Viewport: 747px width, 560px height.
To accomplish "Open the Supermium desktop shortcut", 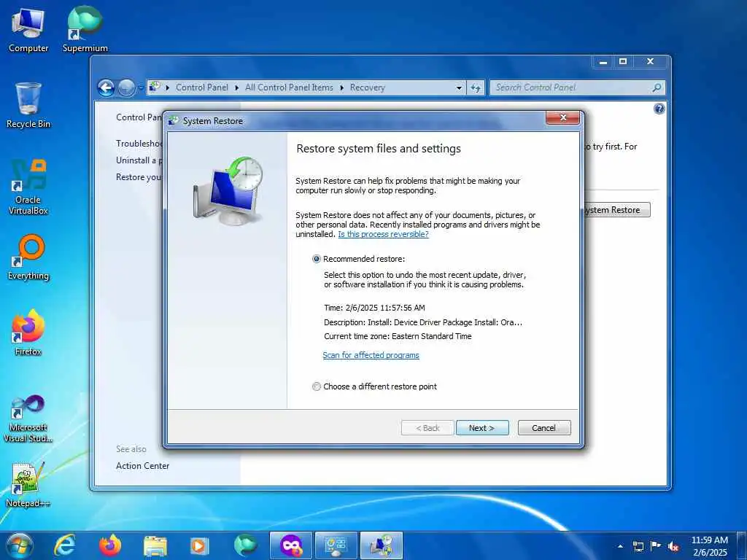I will [85, 30].
